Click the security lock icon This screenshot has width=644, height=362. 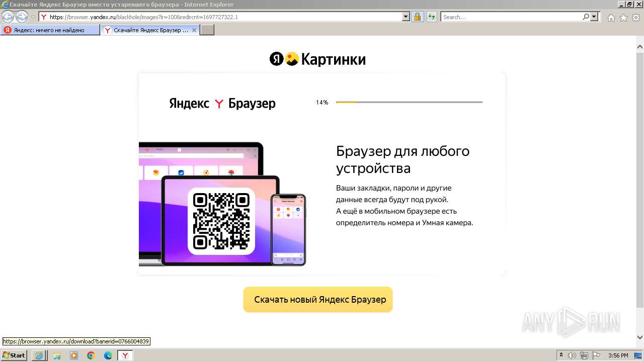click(417, 17)
